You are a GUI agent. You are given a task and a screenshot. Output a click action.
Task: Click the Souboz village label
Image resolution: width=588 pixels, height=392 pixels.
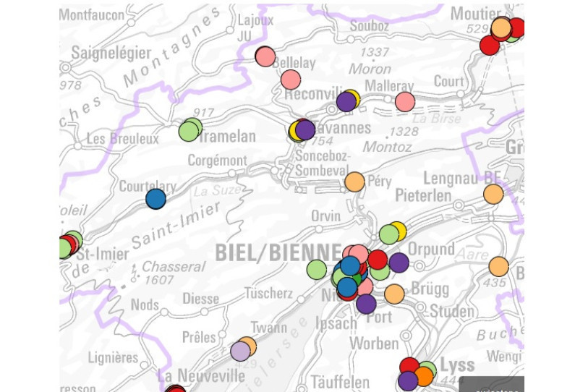coord(370,26)
